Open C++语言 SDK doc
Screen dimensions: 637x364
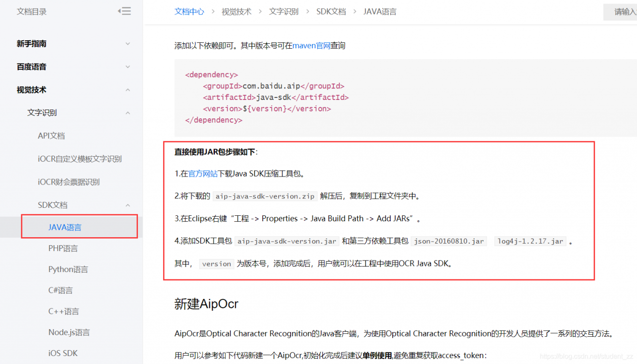tap(64, 311)
